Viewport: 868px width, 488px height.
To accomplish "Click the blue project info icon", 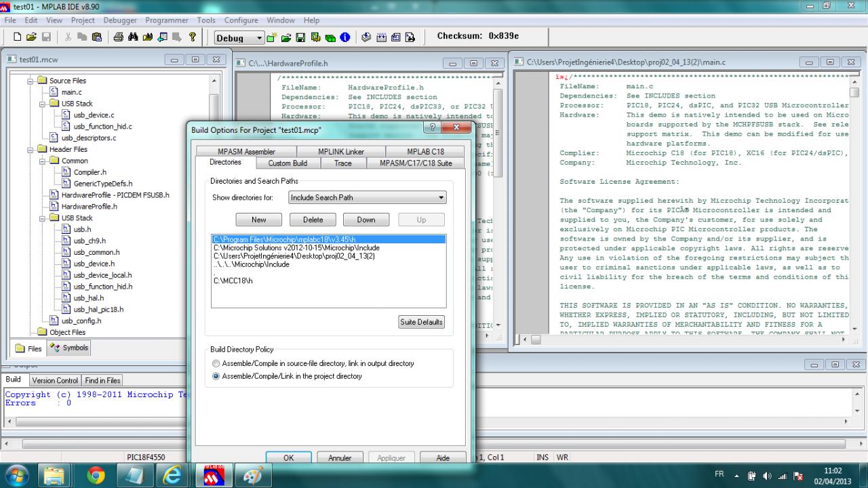I will [344, 38].
